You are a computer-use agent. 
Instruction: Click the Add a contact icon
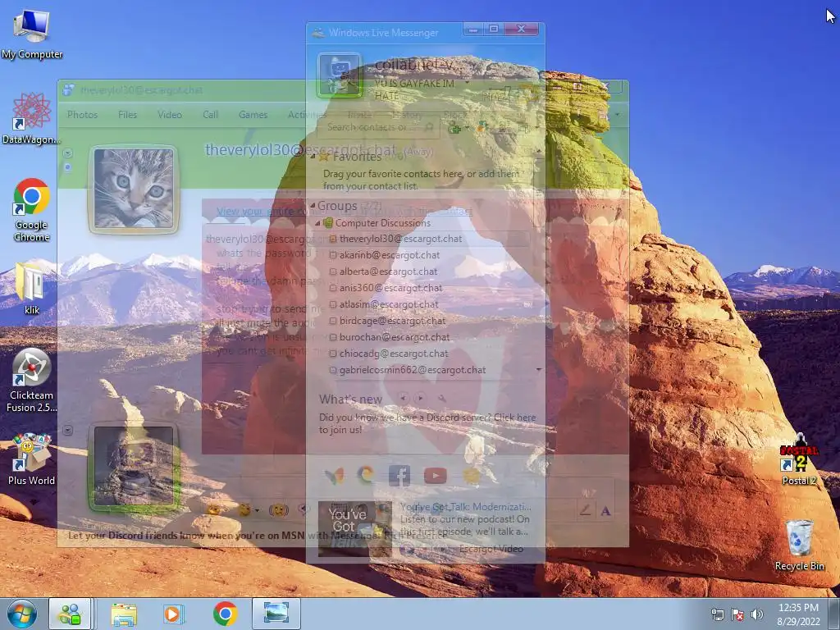pos(454,127)
